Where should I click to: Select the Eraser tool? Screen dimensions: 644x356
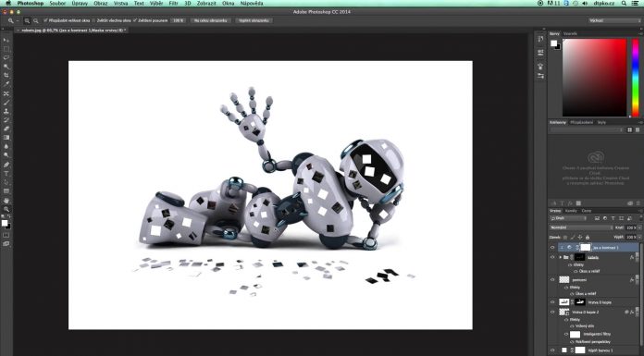coord(6,129)
